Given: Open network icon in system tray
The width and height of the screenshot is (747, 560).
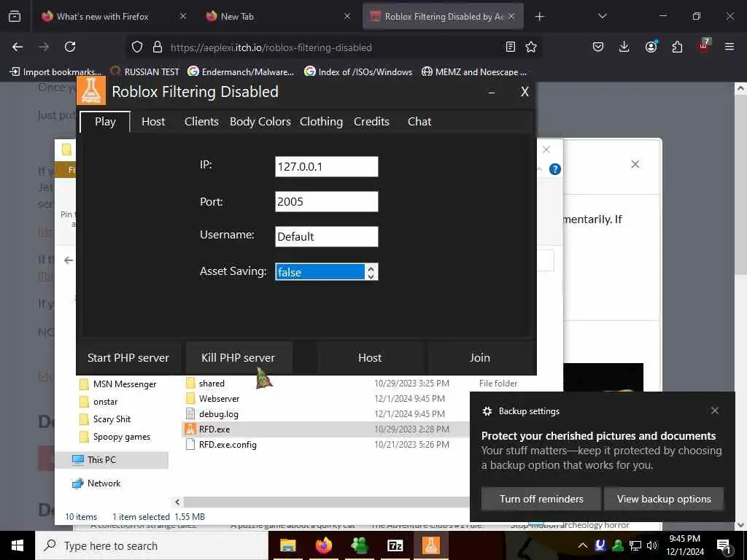Looking at the screenshot, I should 635,545.
